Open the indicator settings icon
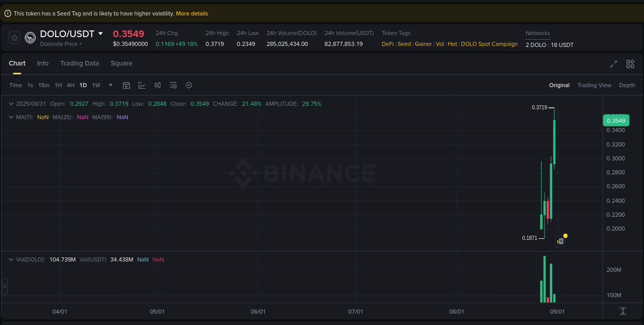644x325 pixels. point(173,85)
